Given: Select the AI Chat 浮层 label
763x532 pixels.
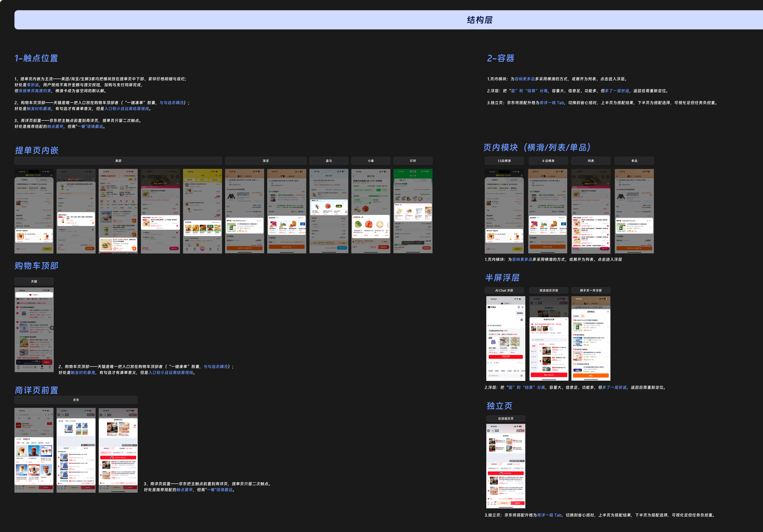Looking at the screenshot, I should point(504,290).
